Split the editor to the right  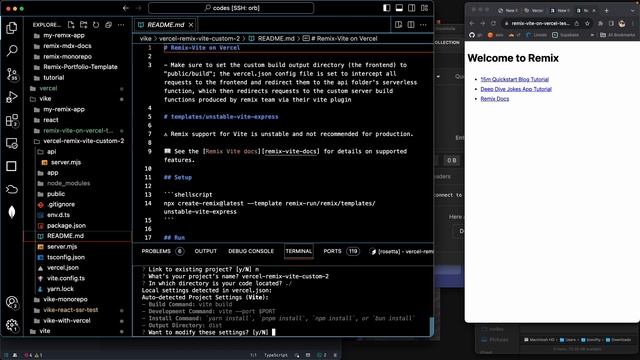click(411, 25)
